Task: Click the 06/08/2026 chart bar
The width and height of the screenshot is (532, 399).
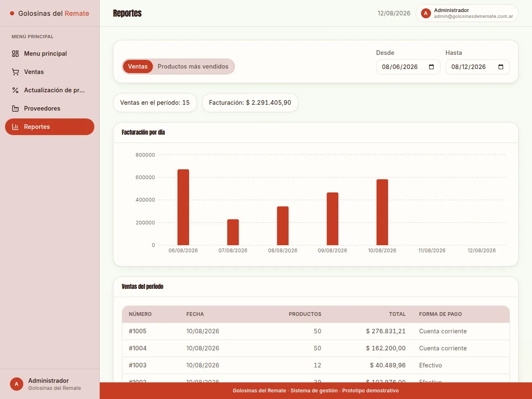Action: pos(183,207)
